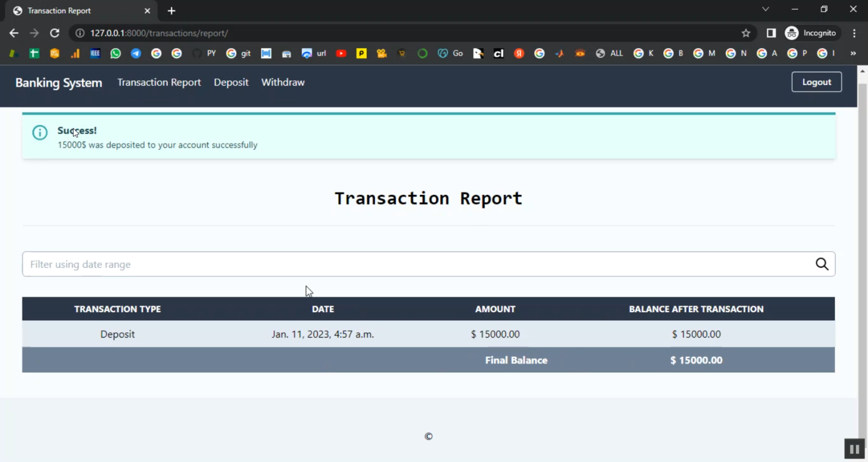Open the Yandex bookmark icon

pyautogui.click(x=519, y=53)
